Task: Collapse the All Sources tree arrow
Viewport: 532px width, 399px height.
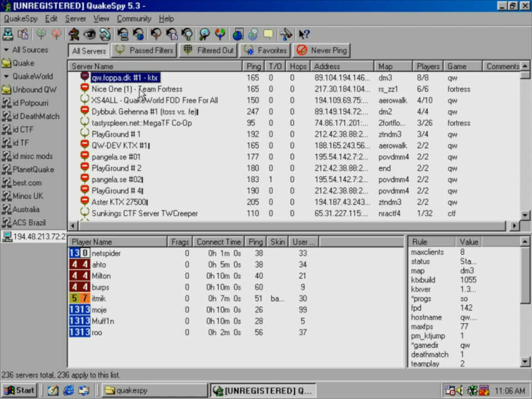Action: point(6,50)
